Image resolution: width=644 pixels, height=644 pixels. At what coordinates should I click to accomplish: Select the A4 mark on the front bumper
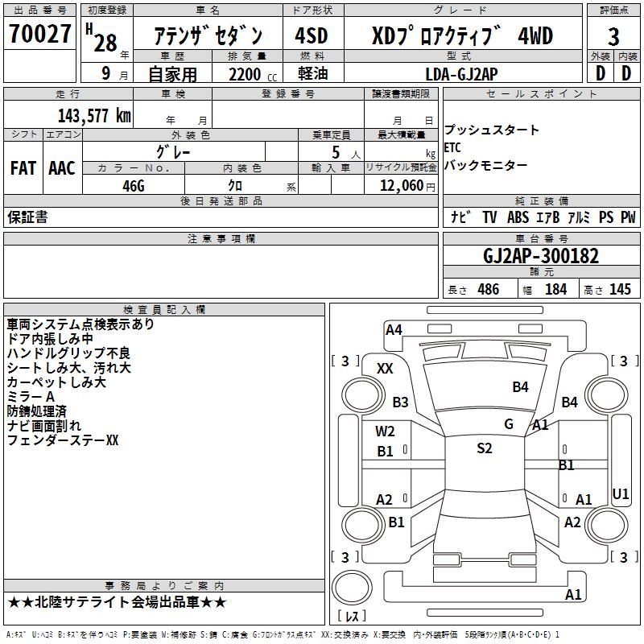(394, 330)
